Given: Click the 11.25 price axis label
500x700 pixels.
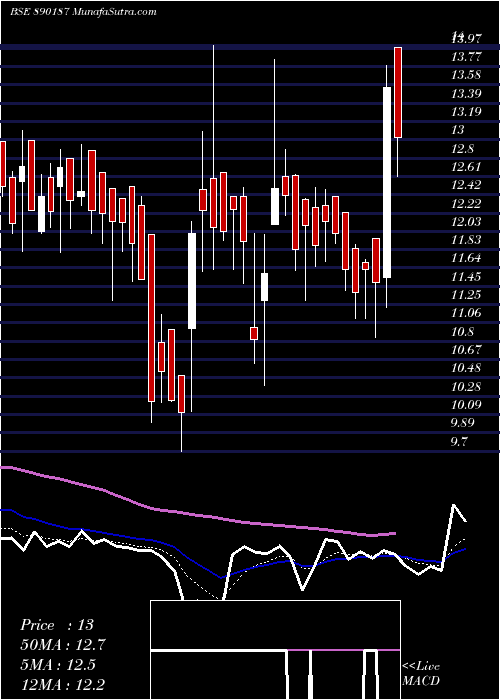Looking at the screenshot, I should [467, 295].
